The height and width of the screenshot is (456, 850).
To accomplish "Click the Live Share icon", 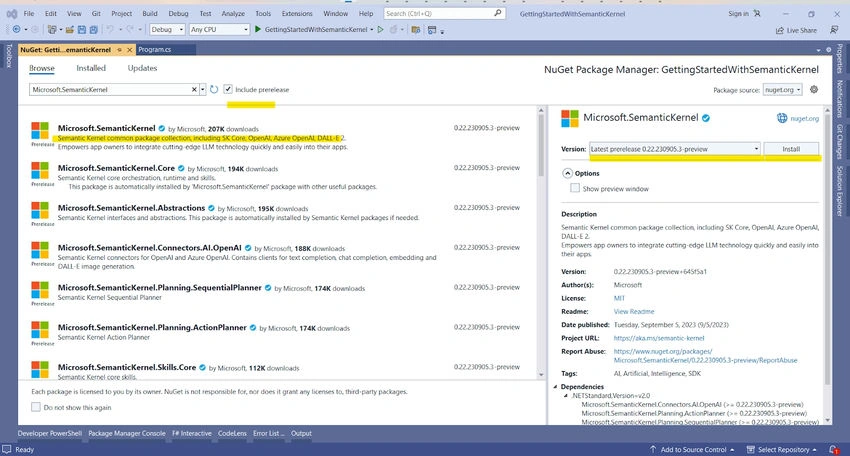I will pos(780,30).
